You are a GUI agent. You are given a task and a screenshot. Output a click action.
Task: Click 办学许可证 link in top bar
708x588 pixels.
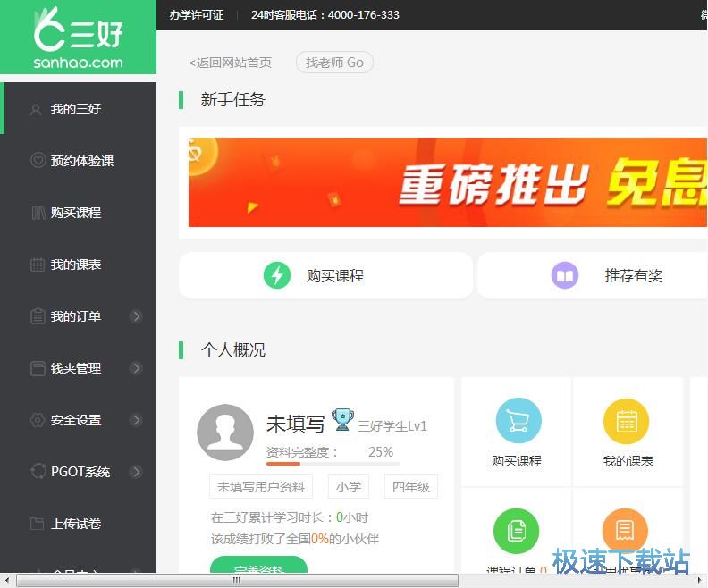pyautogui.click(x=197, y=15)
